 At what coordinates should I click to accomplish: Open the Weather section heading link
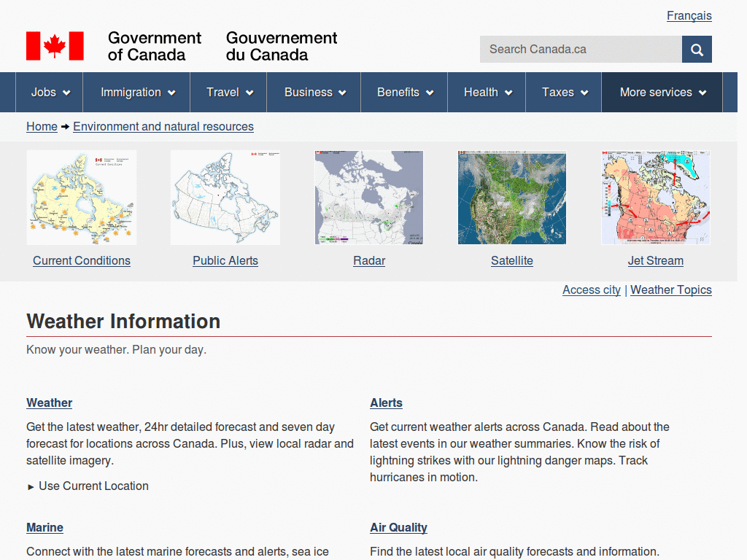(50, 402)
